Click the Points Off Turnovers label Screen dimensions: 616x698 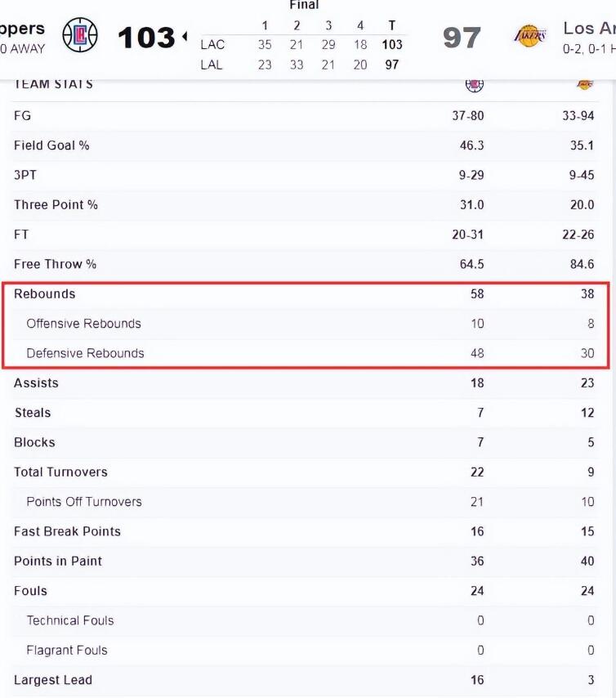pyautogui.click(x=84, y=502)
